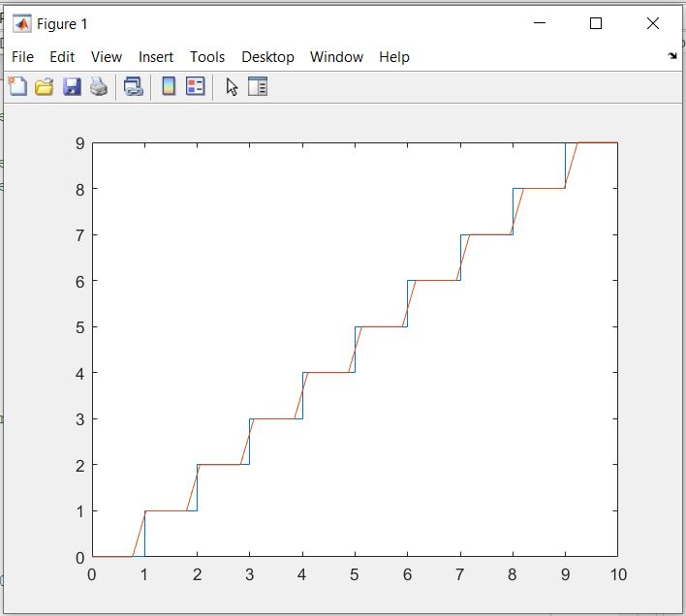Click the New Figure toolbar icon
The height and width of the screenshot is (616, 686).
click(x=17, y=87)
